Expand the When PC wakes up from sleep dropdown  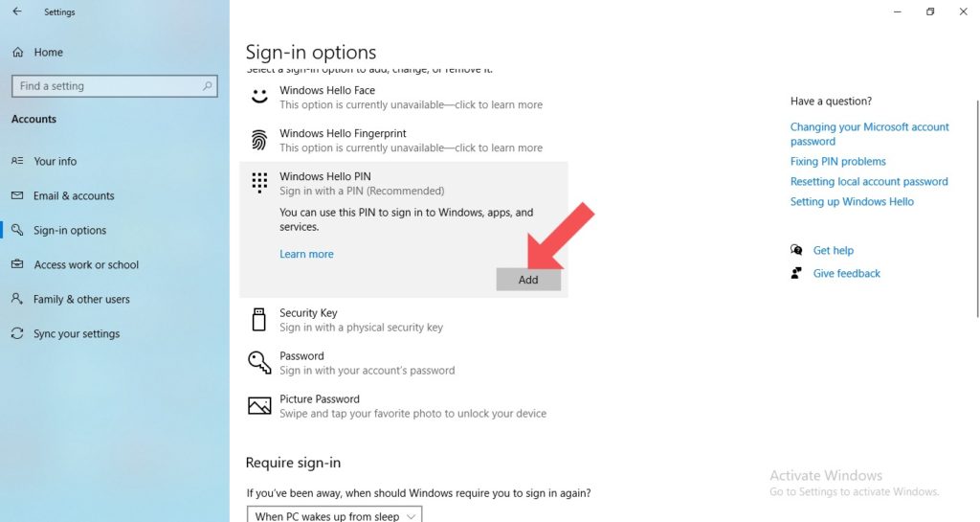tap(334, 515)
